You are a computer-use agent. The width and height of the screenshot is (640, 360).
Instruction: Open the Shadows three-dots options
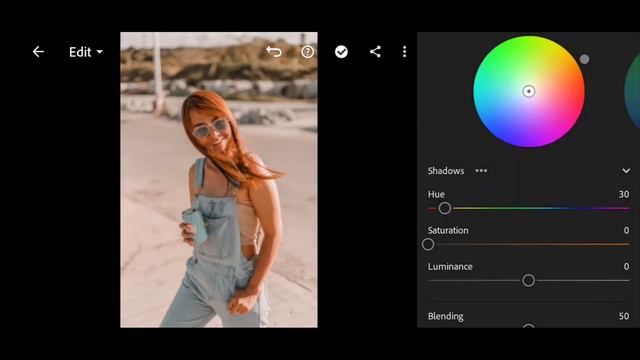(x=481, y=171)
